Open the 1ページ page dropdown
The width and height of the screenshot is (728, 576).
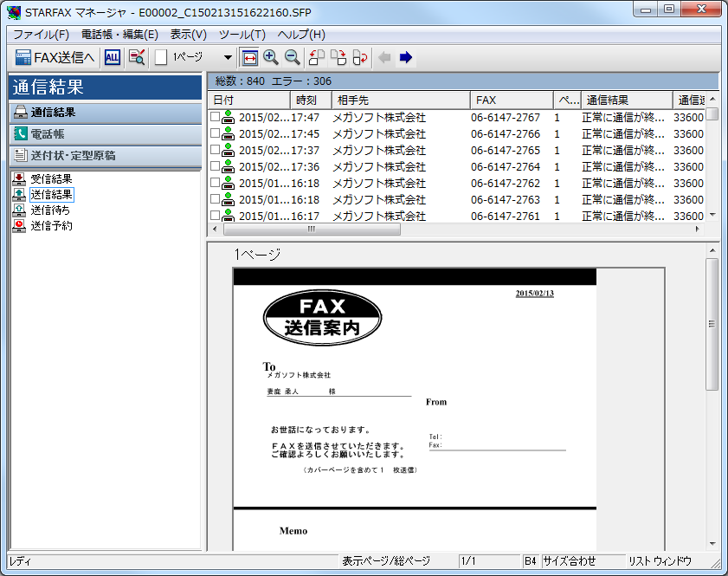(228, 57)
